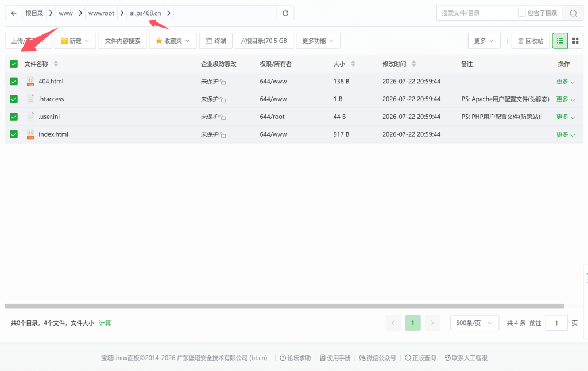Uncheck the .htaccess checkbox
This screenshot has height=371, width=588.
14,99
